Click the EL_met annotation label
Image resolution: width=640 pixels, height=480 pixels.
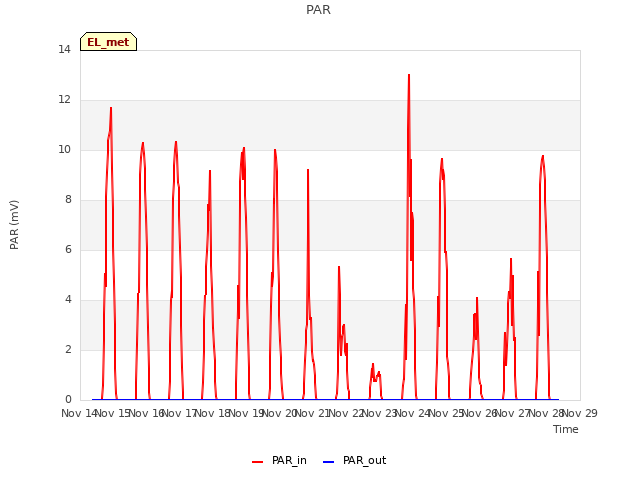pyautogui.click(x=108, y=42)
